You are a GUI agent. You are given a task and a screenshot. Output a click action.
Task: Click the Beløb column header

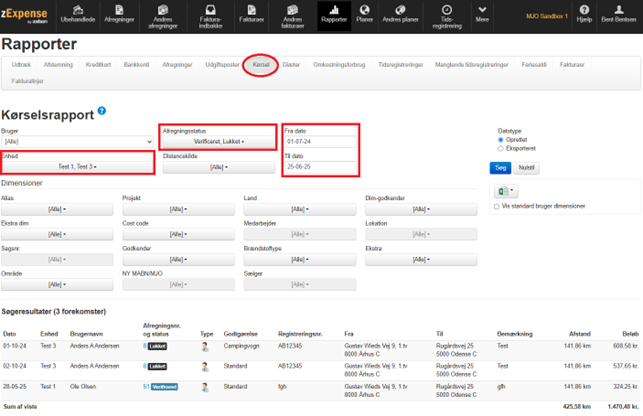[630, 334]
